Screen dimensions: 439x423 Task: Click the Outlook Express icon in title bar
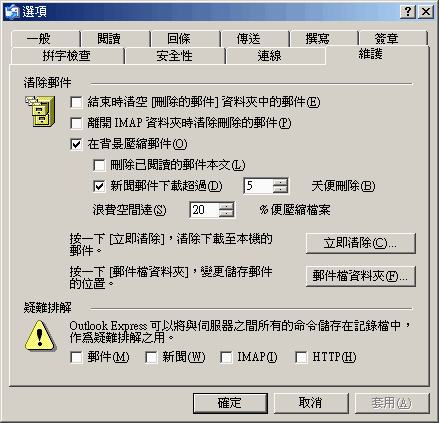coord(12,12)
